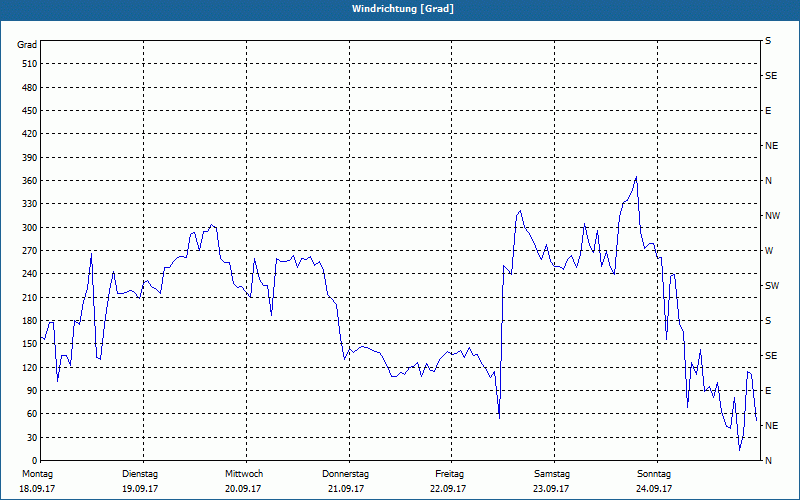
Task: Select the Donnerstag day label
Action: coord(345,474)
